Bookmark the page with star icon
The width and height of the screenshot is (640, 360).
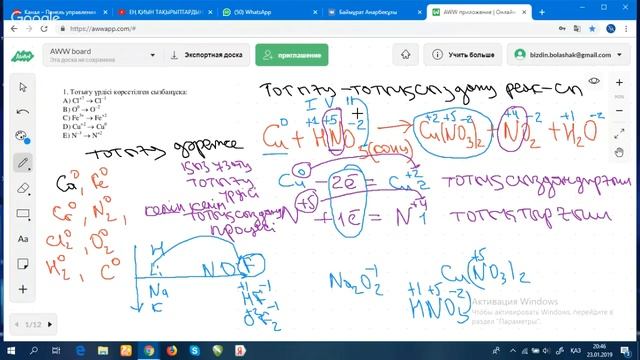point(592,29)
